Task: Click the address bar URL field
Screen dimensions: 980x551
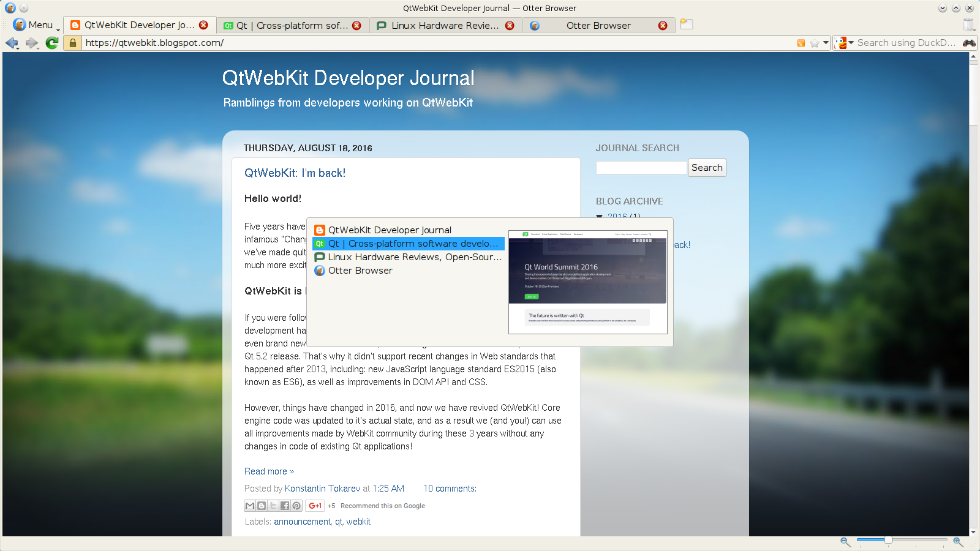Action: (438, 43)
